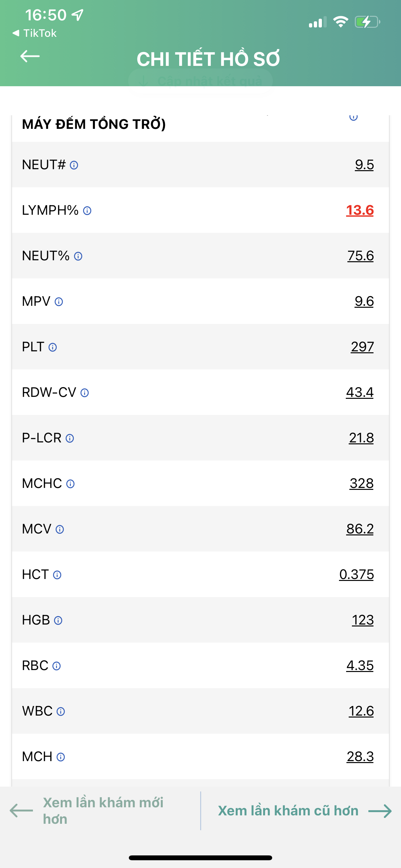Show info for RDW-CV

click(85, 393)
